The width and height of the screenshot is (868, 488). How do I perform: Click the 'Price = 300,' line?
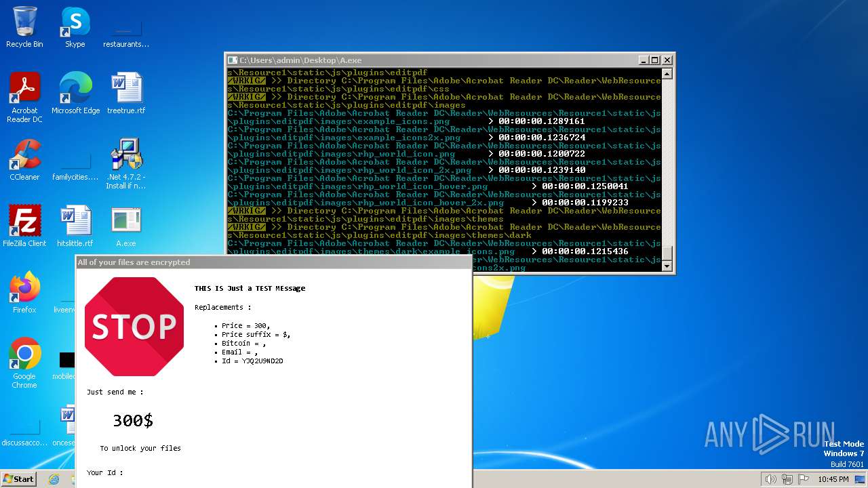tap(245, 326)
